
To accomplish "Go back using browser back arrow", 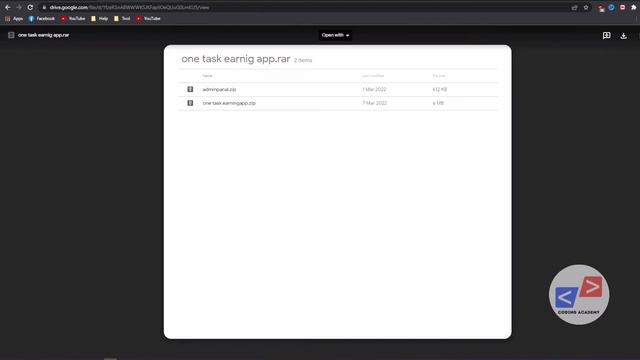I will 8,7.
